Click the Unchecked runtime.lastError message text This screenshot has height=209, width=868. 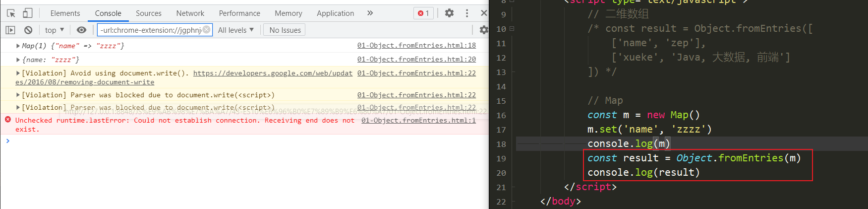point(185,125)
